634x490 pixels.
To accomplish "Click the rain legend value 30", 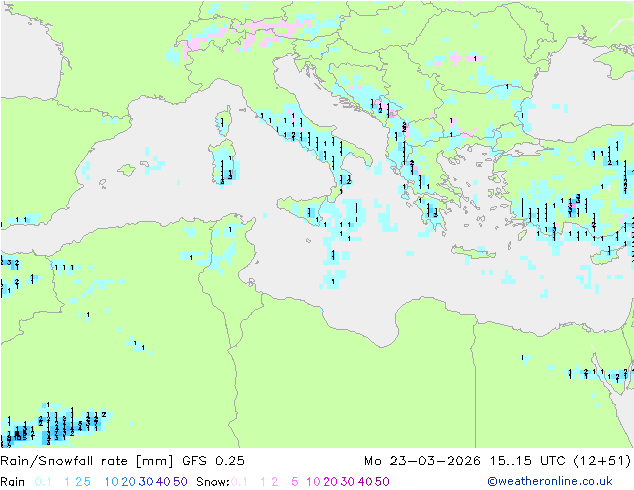I will pyautogui.click(x=146, y=482).
